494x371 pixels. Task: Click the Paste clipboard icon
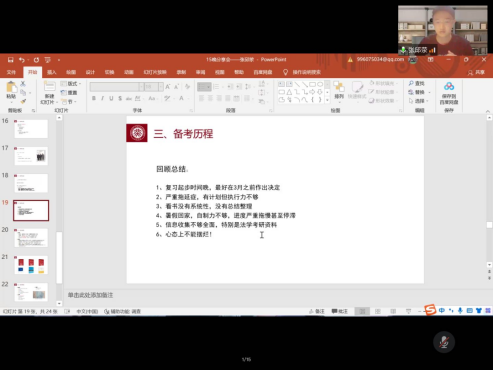11,87
